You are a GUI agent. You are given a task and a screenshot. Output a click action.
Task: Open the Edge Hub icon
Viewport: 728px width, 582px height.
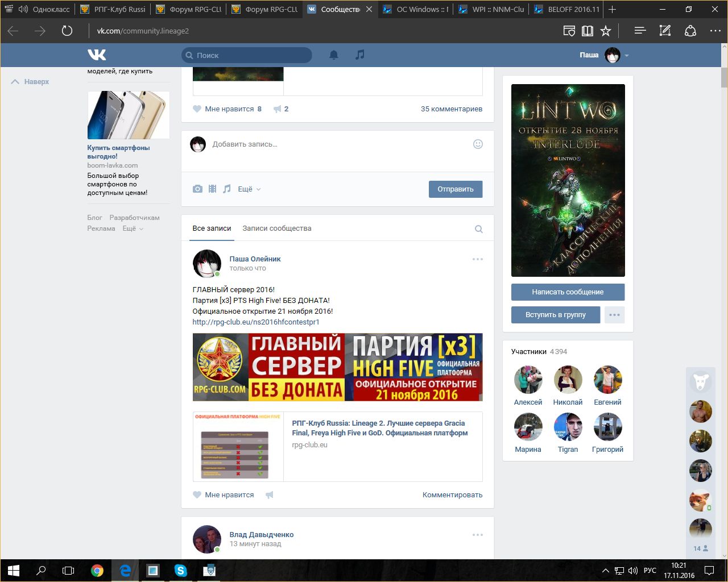(640, 31)
